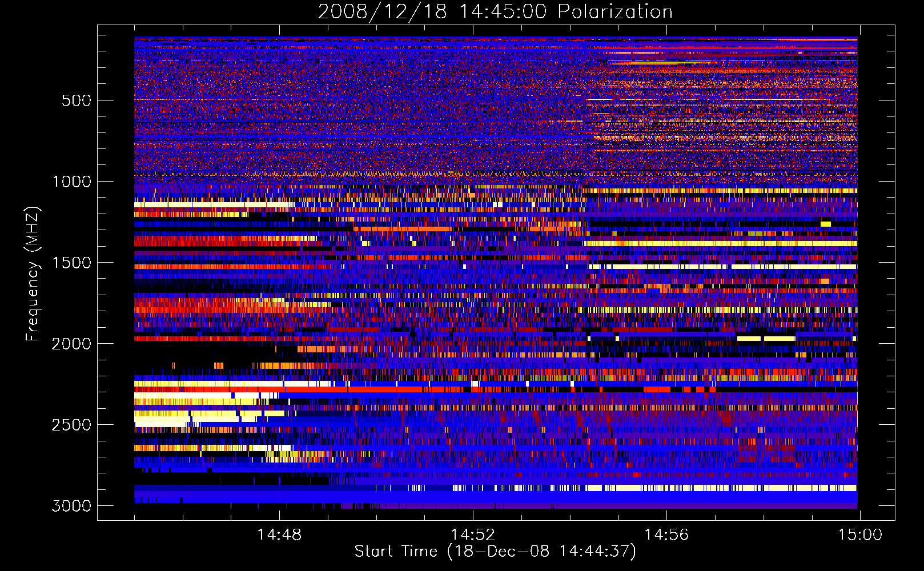Click the 2500 frequency tick label
This screenshot has height=571, width=924.
coord(71,425)
